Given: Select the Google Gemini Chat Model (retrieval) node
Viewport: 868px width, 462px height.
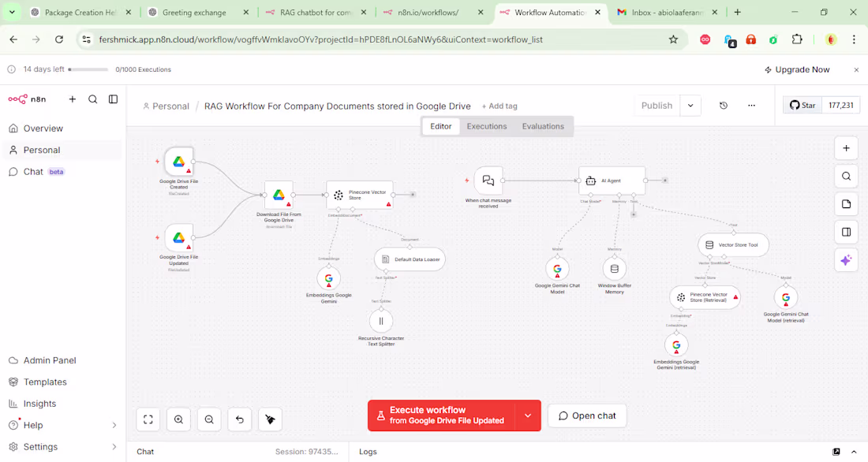Looking at the screenshot, I should pyautogui.click(x=785, y=297).
